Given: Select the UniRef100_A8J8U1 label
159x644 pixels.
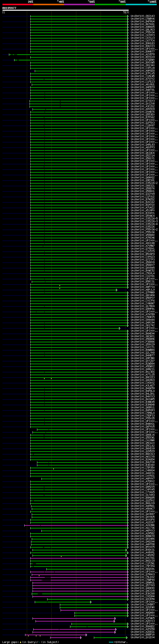Looking at the screenshot, I should (x=143, y=85).
